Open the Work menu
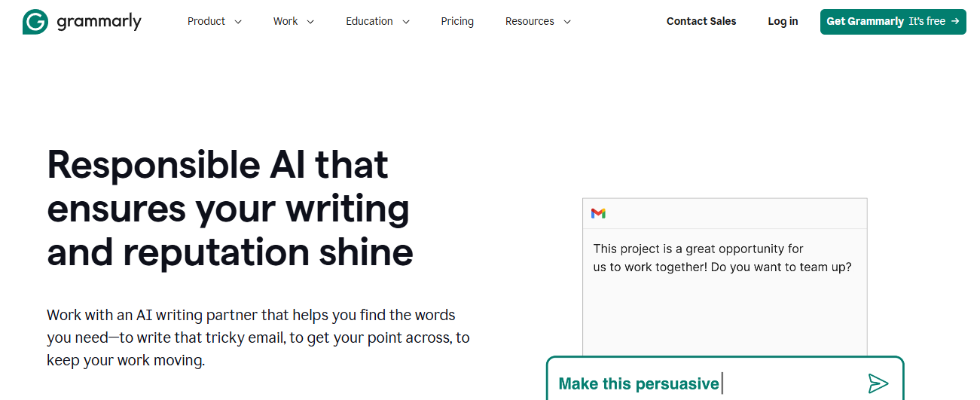 (x=285, y=21)
